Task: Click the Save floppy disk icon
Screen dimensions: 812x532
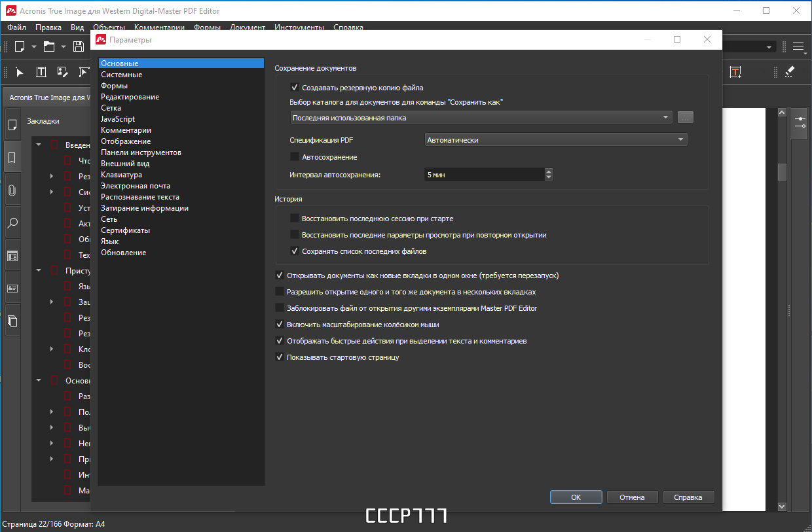Action: tap(79, 46)
